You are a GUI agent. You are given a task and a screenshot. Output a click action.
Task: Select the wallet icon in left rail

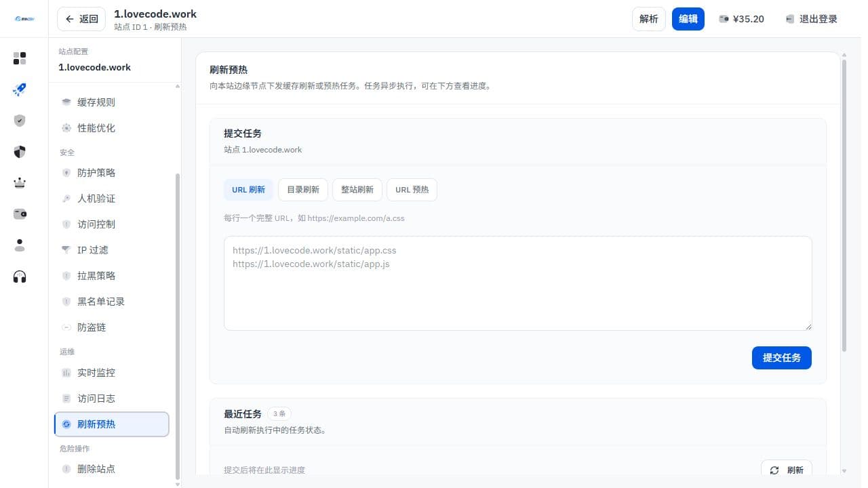click(20, 214)
